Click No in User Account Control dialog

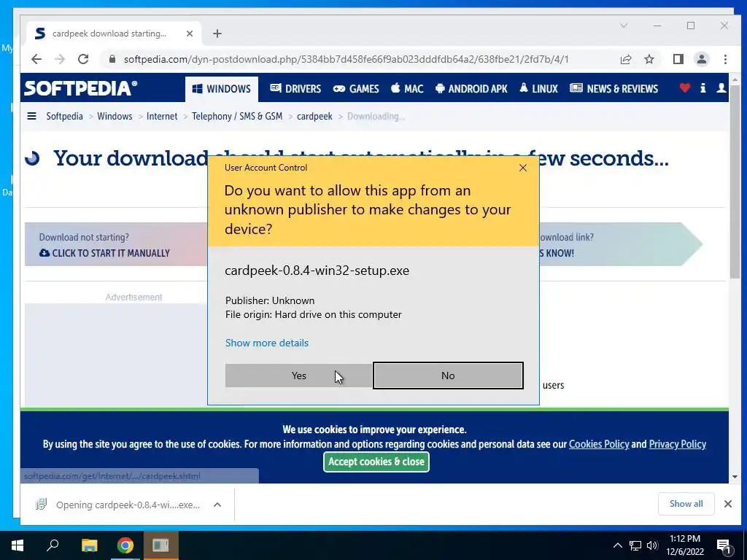(448, 376)
